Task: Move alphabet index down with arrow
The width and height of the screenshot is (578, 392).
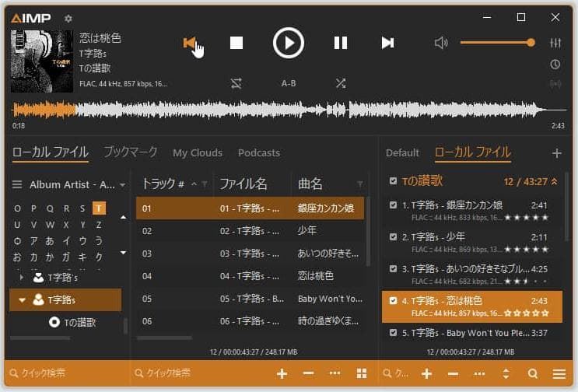Action: 123,252
